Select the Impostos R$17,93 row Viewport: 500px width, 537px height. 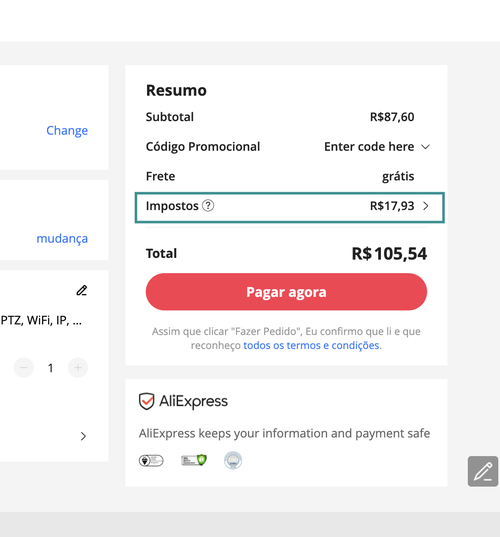(x=290, y=208)
